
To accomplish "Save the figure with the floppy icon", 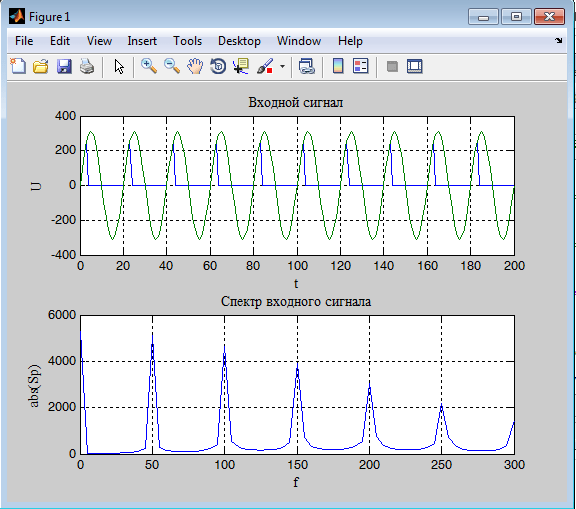I will tap(64, 66).
